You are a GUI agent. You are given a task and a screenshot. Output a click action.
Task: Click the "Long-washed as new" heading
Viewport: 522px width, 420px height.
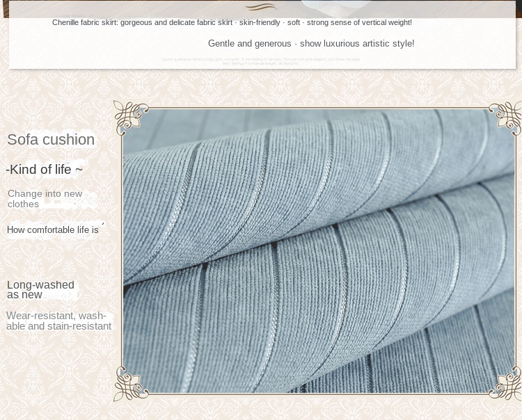point(40,290)
